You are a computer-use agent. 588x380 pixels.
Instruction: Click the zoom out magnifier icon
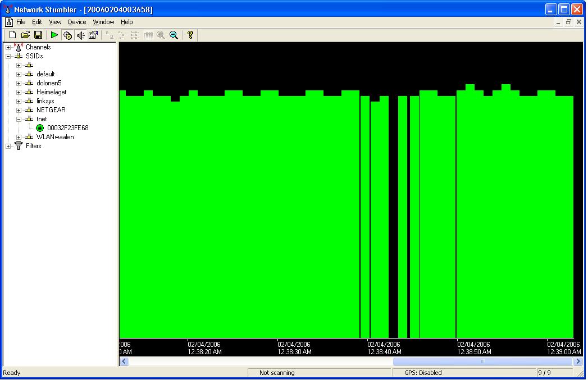(x=174, y=35)
